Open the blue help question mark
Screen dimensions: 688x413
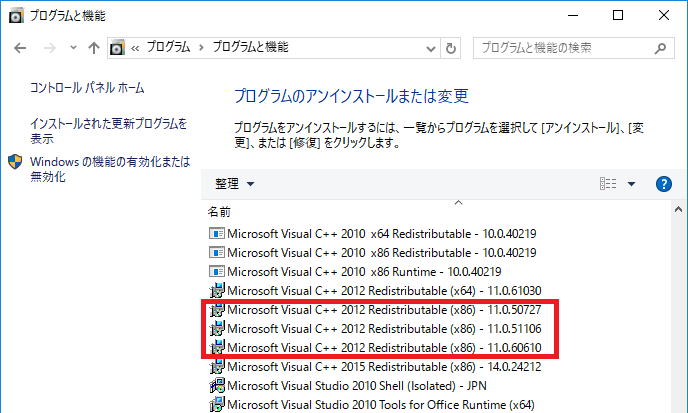(x=664, y=184)
